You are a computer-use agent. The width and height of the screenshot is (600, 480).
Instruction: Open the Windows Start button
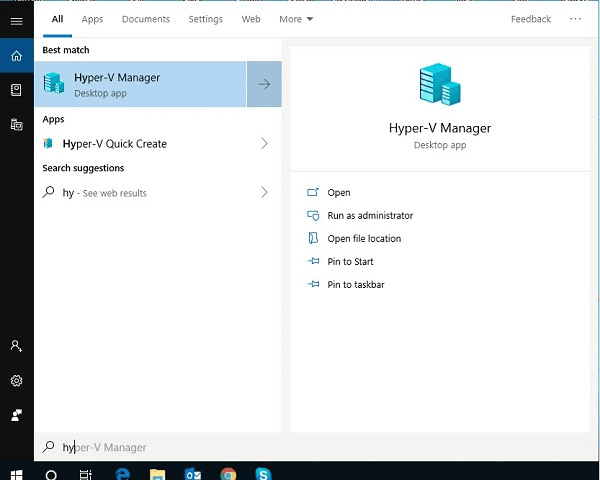tap(16, 475)
